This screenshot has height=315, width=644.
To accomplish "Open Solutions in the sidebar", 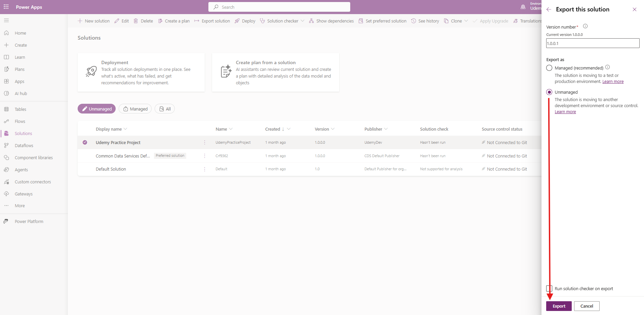I will point(23,133).
